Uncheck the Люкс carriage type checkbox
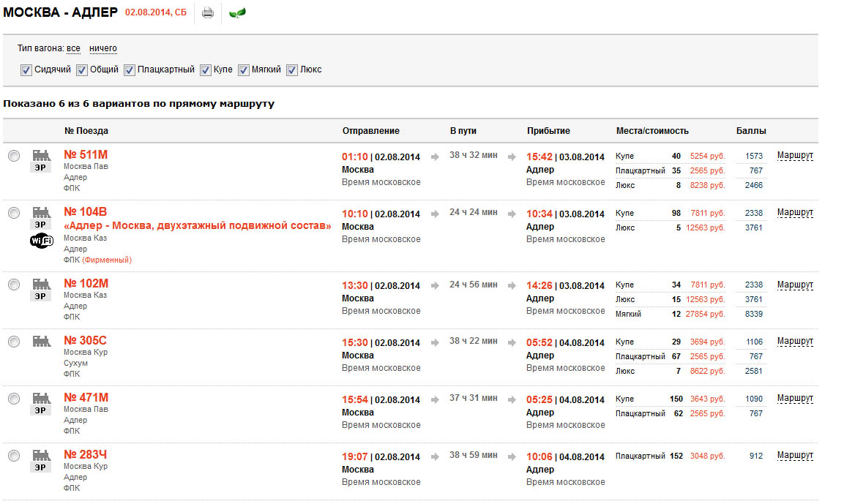844x504 pixels. pyautogui.click(x=292, y=70)
